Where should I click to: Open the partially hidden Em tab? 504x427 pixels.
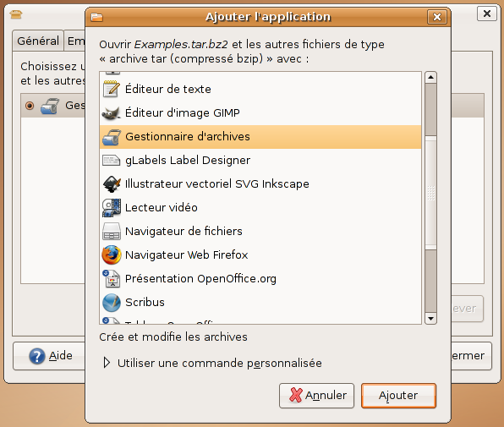click(x=74, y=41)
